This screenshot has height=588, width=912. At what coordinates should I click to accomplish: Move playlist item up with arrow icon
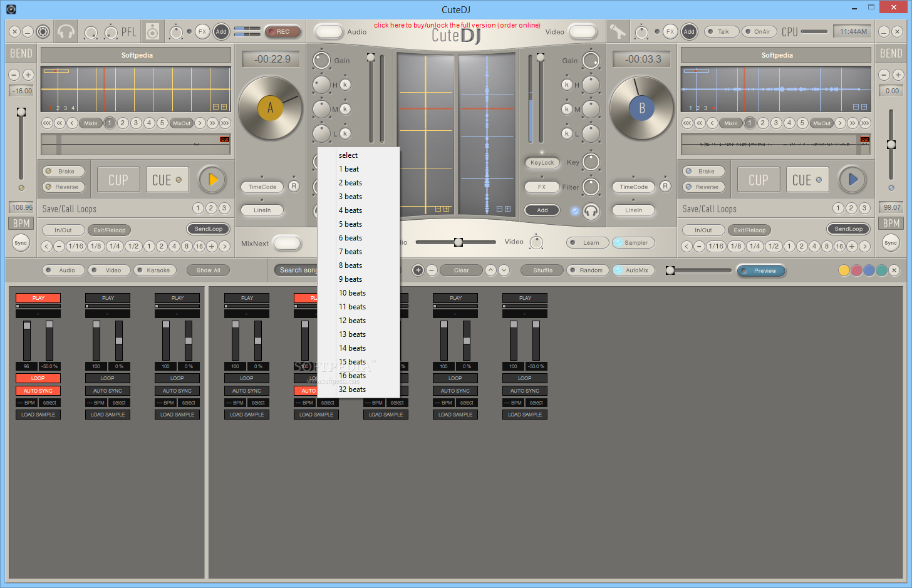pyautogui.click(x=490, y=270)
